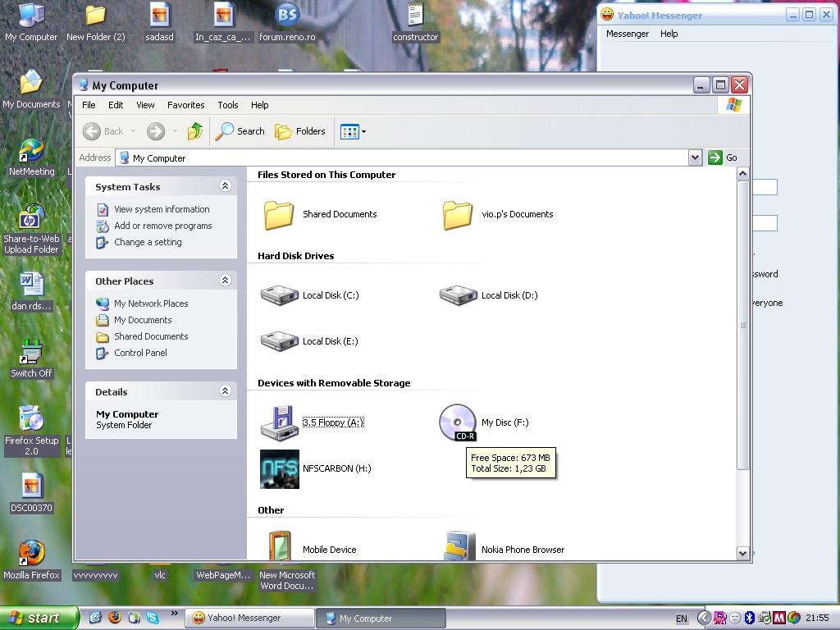The image size is (840, 630).
Task: Open Search in the toolbar
Action: [240, 131]
